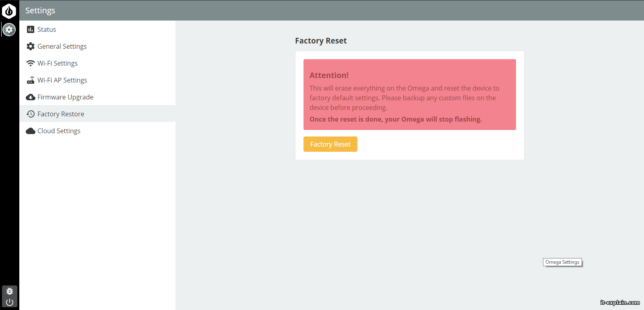Click the bar chart icon beside Status

[31, 29]
